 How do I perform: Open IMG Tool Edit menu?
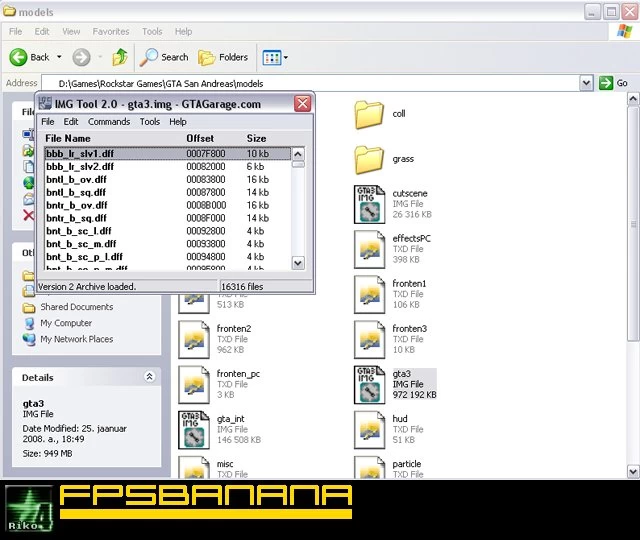pos(71,122)
